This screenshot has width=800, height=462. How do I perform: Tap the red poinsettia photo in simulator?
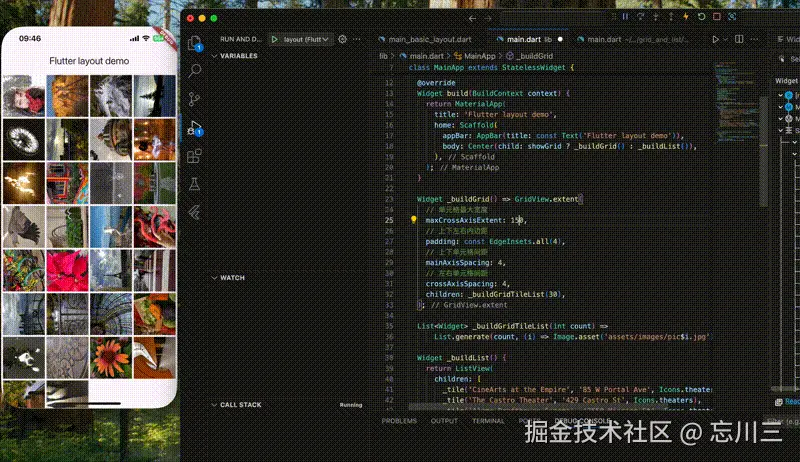[67, 270]
